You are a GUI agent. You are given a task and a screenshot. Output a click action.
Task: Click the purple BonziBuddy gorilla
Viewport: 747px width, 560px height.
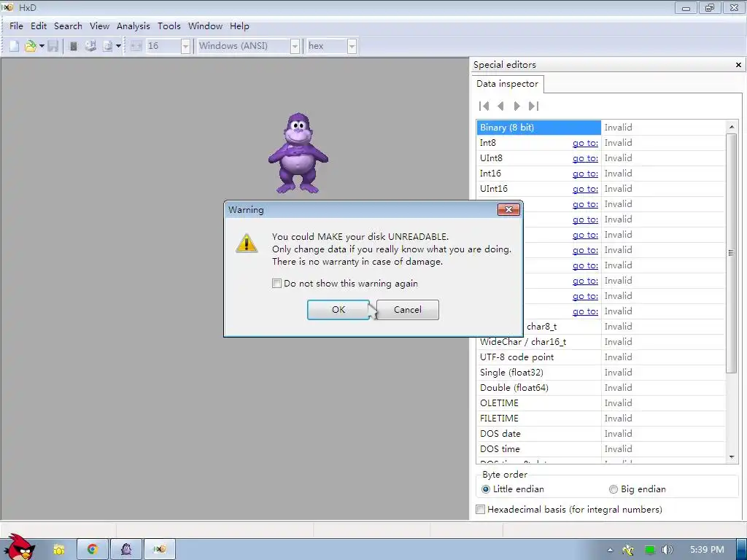point(298,153)
